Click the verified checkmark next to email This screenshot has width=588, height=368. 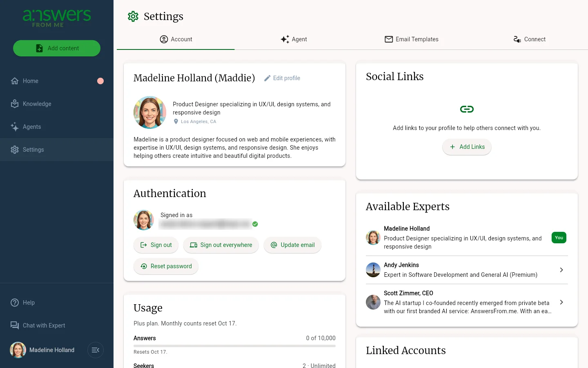click(255, 224)
